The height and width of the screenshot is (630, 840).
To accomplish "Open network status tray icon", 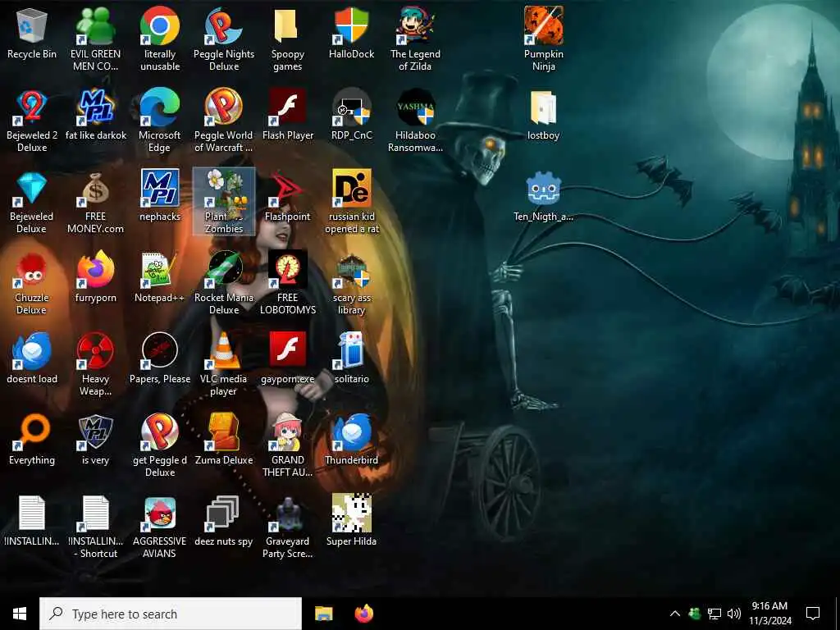I will pos(714,614).
